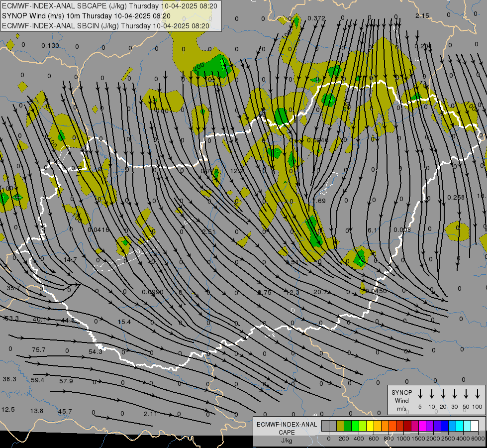Viewport: 487px width, 448px height.
Task: Click the map value 40.1
Action: click(x=39, y=319)
